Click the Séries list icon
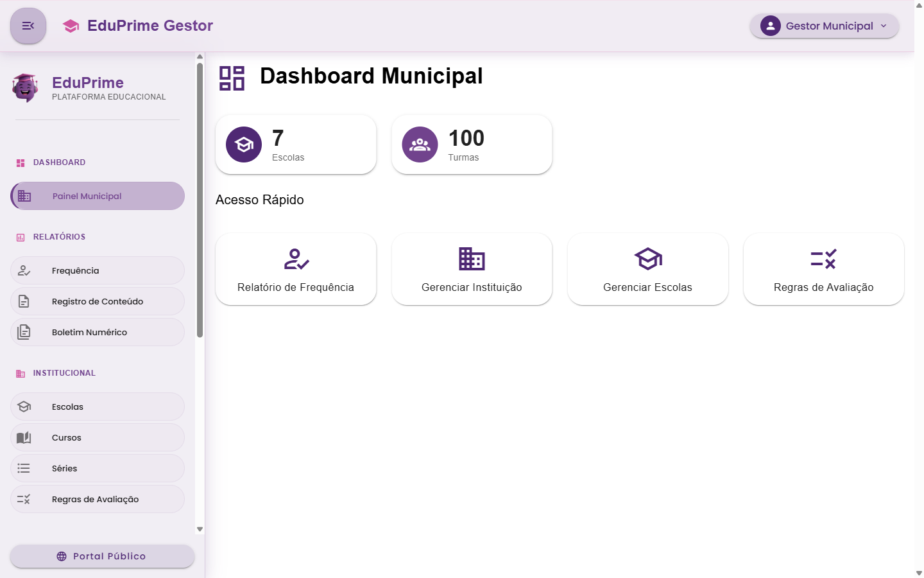The image size is (924, 578). tap(24, 468)
